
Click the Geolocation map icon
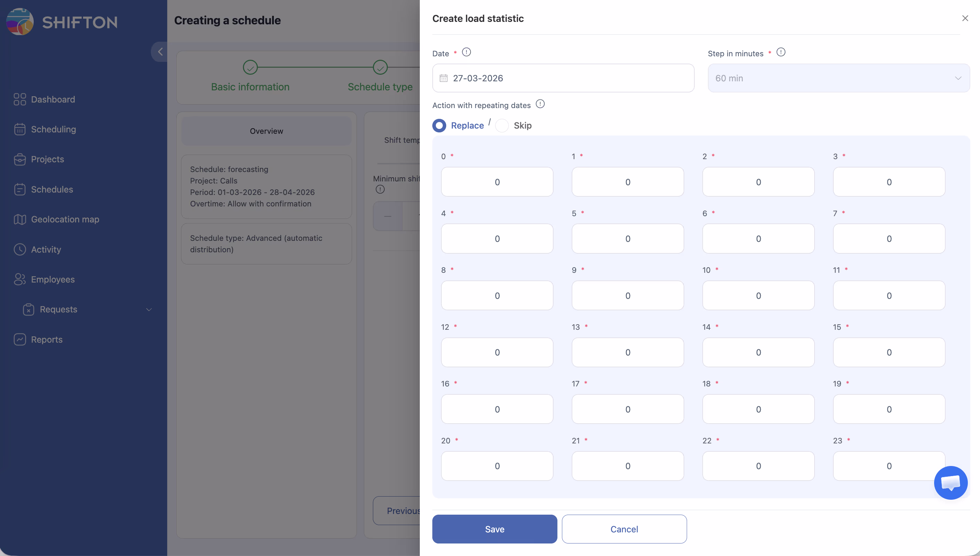[x=19, y=219]
